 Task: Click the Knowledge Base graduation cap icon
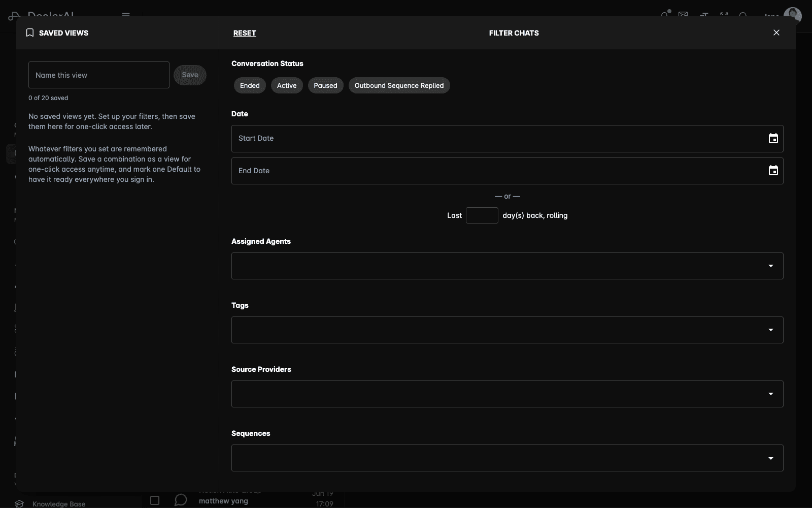pyautogui.click(x=19, y=504)
